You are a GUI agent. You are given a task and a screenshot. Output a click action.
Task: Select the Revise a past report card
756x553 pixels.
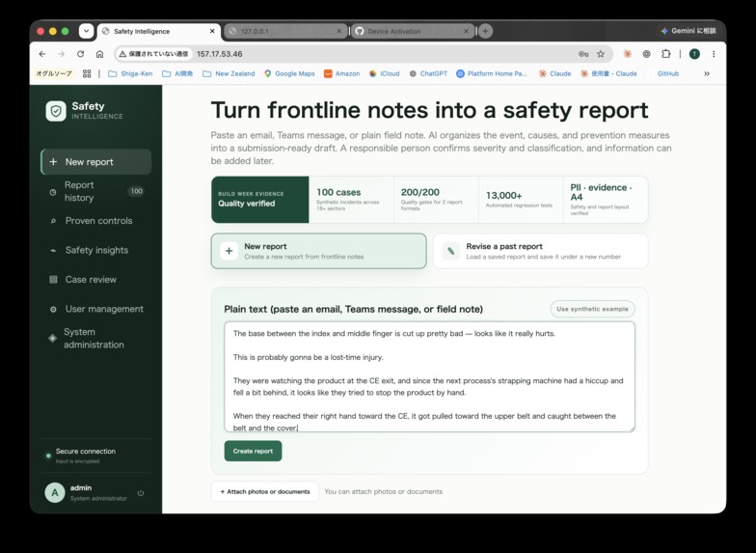tap(540, 251)
